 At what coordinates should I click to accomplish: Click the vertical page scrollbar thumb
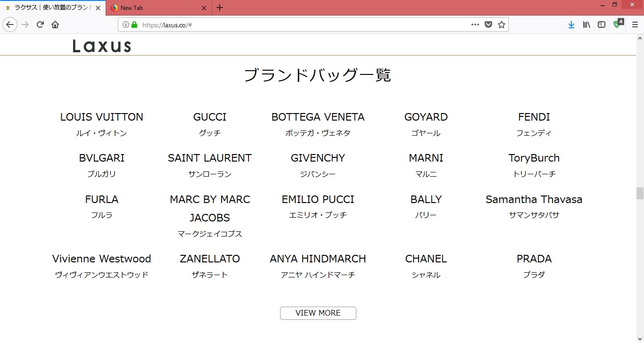click(640, 193)
